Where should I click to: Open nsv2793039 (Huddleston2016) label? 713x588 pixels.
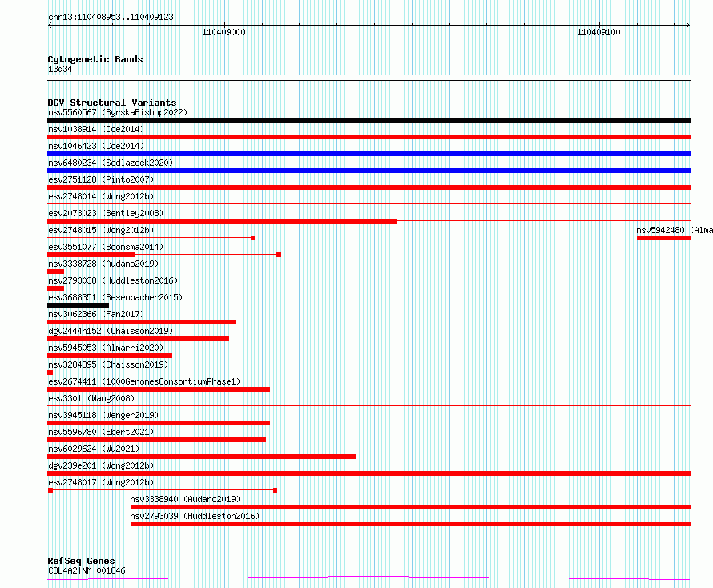(x=195, y=516)
